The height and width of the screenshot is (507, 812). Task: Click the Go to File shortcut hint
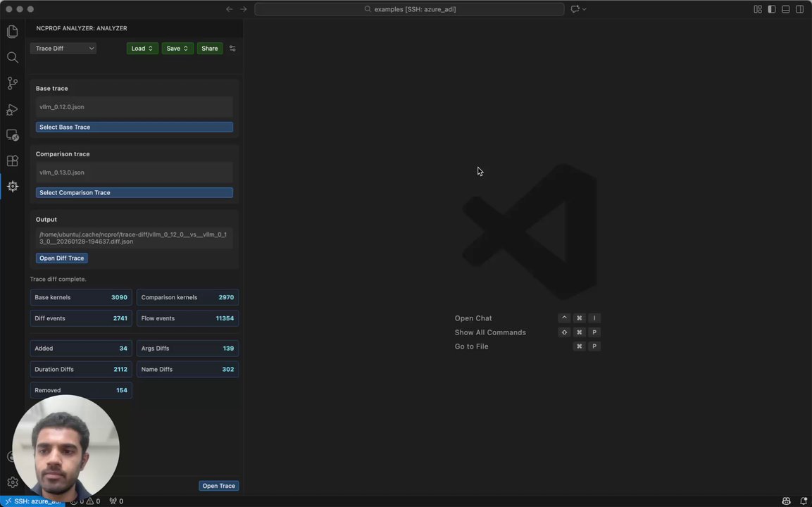click(471, 346)
